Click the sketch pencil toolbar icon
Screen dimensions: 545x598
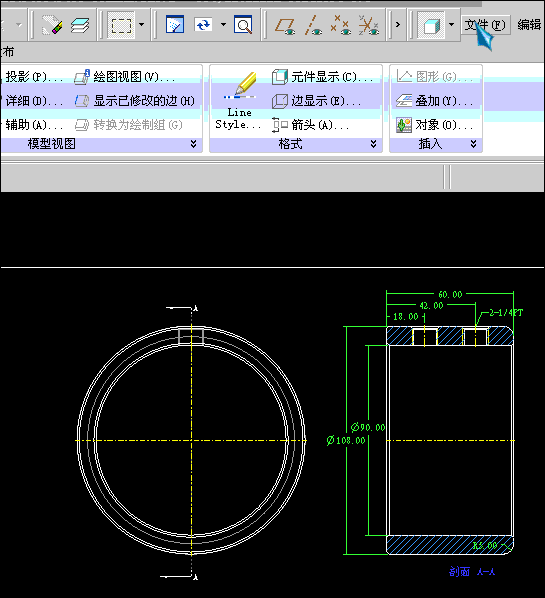51,25
